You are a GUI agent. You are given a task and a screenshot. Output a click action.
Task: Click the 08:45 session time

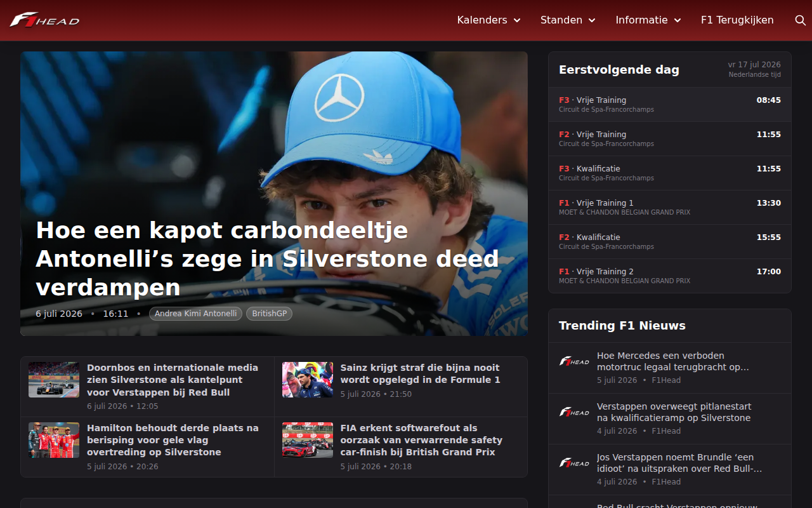coord(769,100)
